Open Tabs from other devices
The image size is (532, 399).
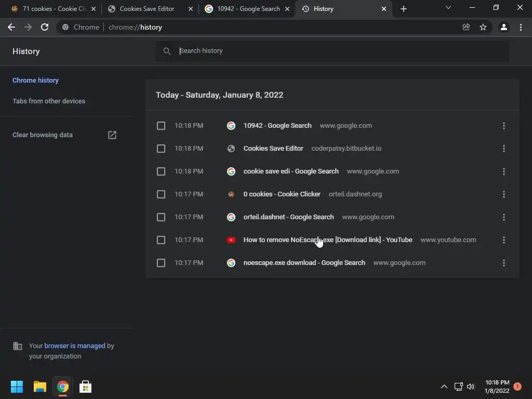[x=49, y=101]
